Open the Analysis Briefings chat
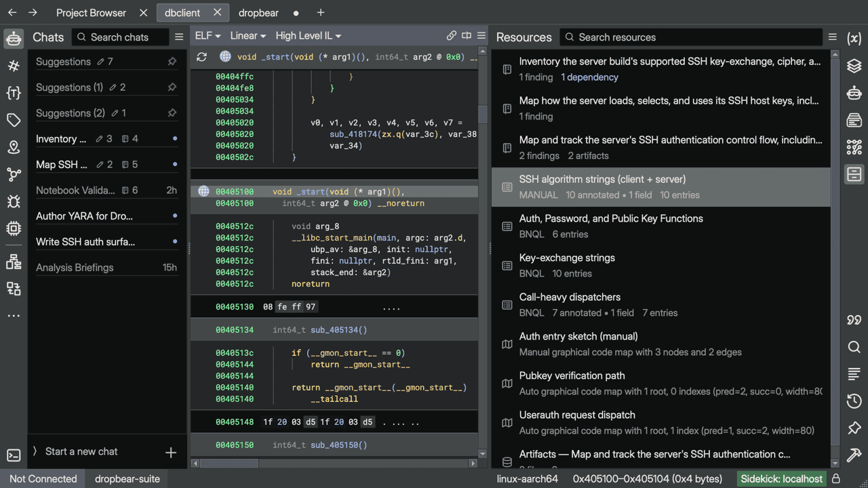Screen dimensions: 868x488 pyautogui.click(x=106, y=268)
